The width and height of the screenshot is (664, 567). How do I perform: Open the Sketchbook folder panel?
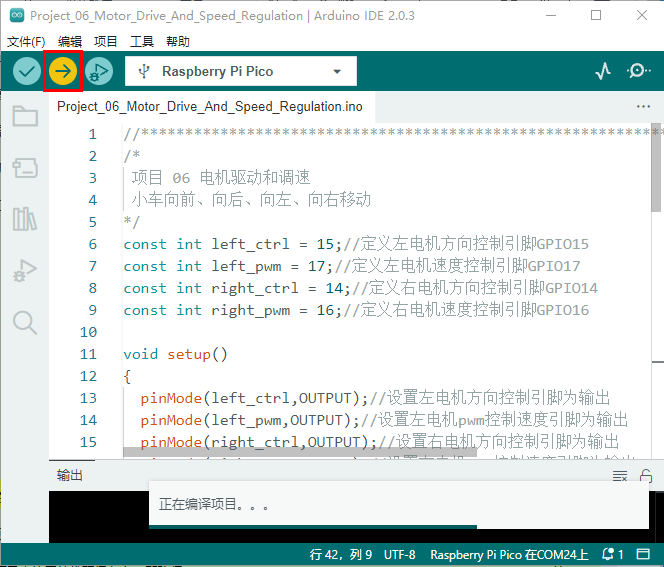tap(25, 116)
